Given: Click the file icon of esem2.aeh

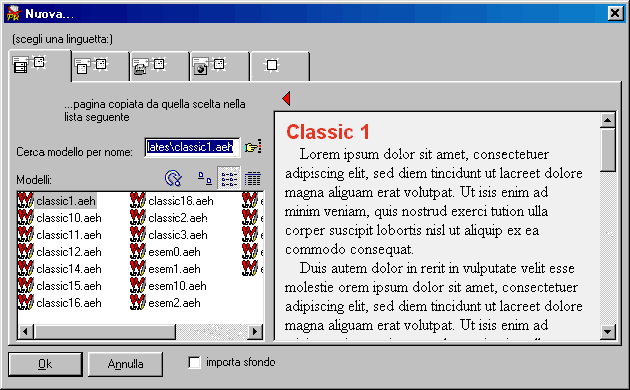Looking at the screenshot, I should (x=137, y=303).
